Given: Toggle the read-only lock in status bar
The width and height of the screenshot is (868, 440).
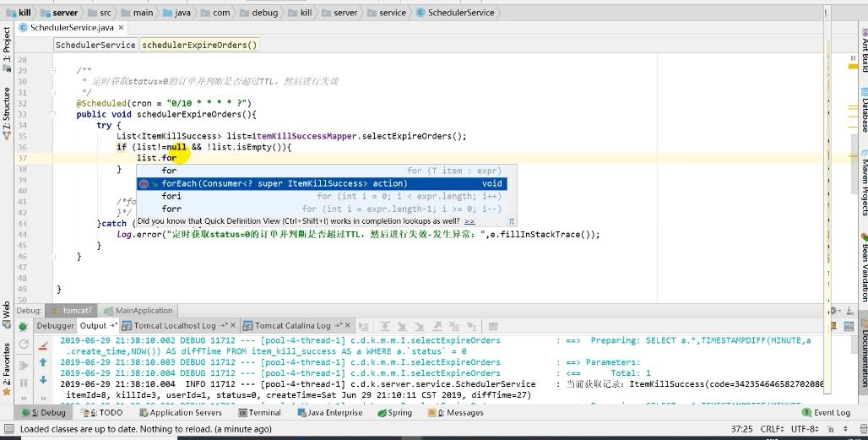Looking at the screenshot, I should 831,429.
